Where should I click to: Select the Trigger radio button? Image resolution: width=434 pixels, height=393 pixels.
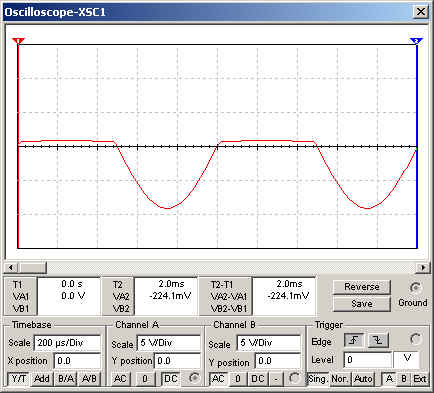[x=415, y=339]
